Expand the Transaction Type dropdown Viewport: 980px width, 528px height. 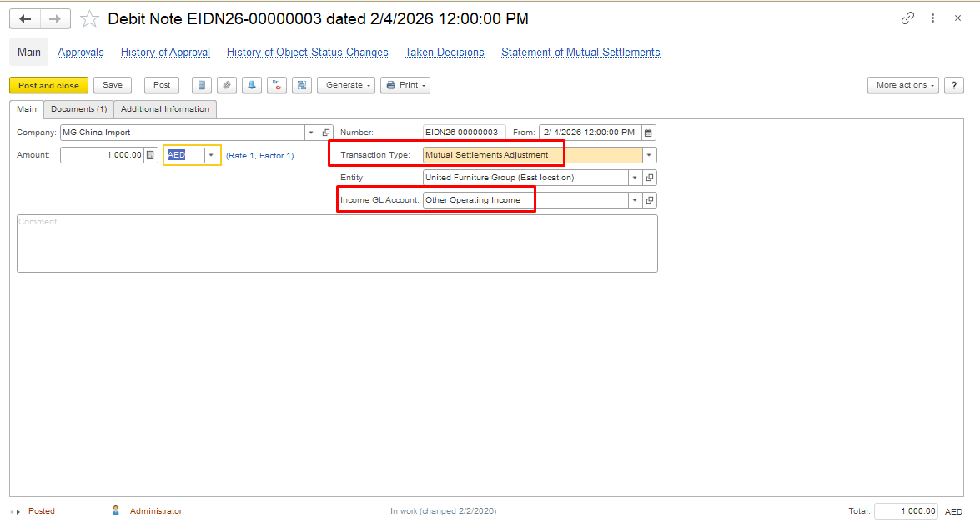coord(649,155)
